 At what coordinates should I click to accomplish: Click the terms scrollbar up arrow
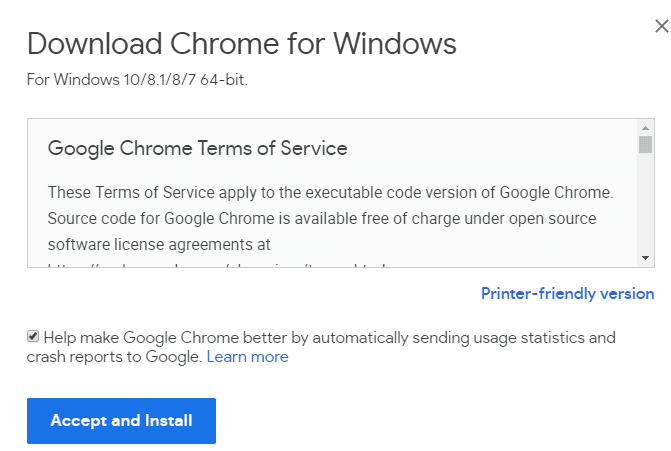646,128
